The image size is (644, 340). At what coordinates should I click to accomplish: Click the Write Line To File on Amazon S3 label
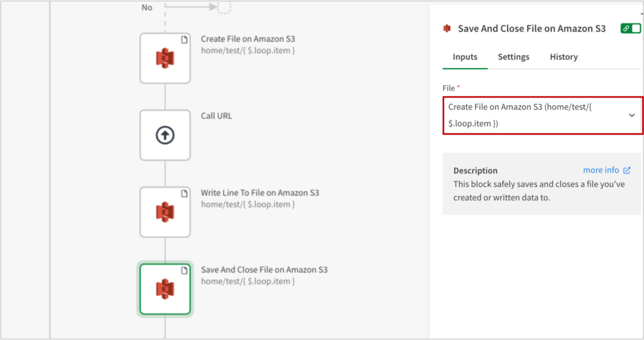[260, 193]
